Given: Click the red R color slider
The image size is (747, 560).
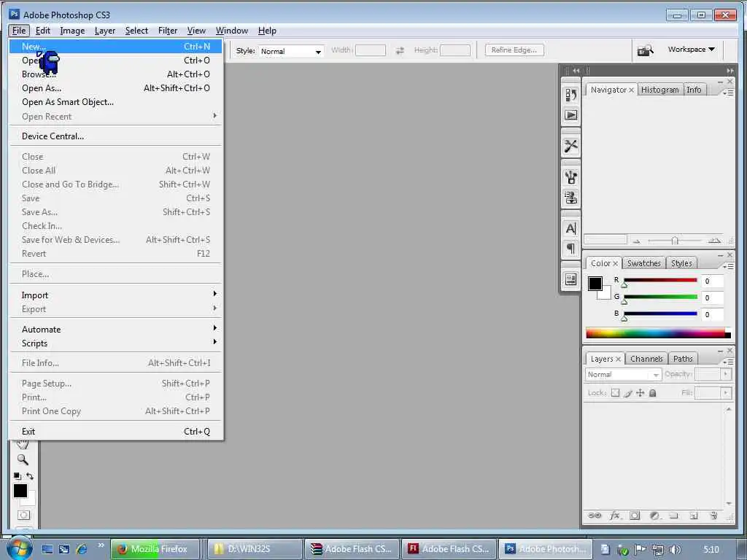Looking at the screenshot, I should 660,280.
